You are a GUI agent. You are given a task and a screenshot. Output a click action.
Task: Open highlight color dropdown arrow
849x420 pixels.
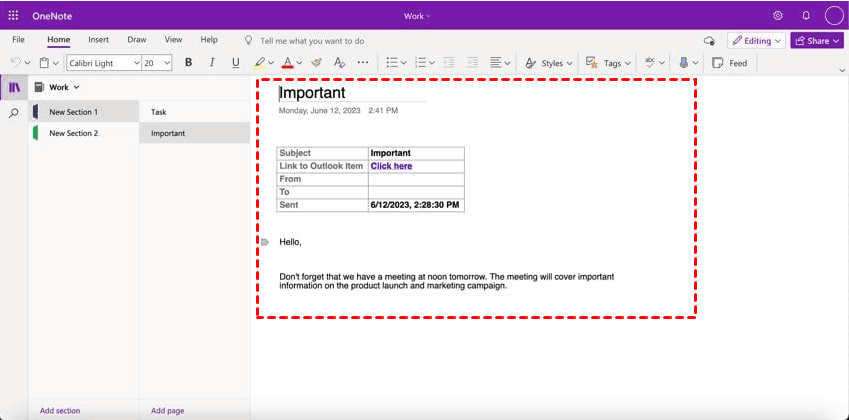tap(271, 63)
